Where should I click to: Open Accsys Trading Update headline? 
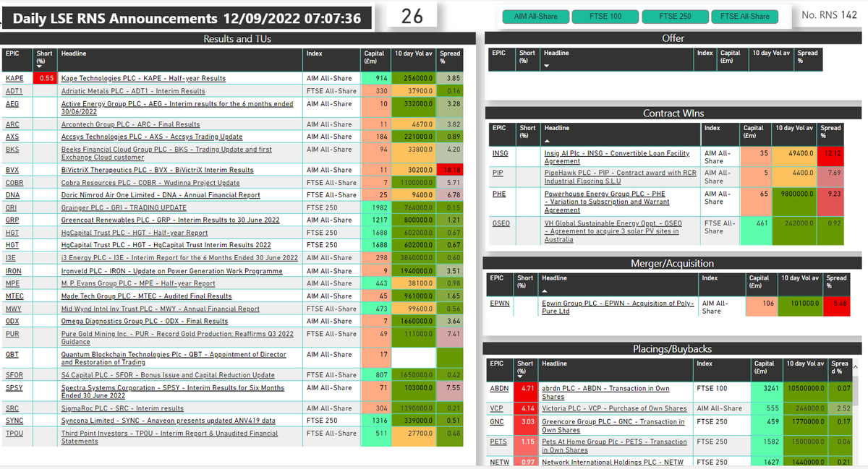click(152, 137)
